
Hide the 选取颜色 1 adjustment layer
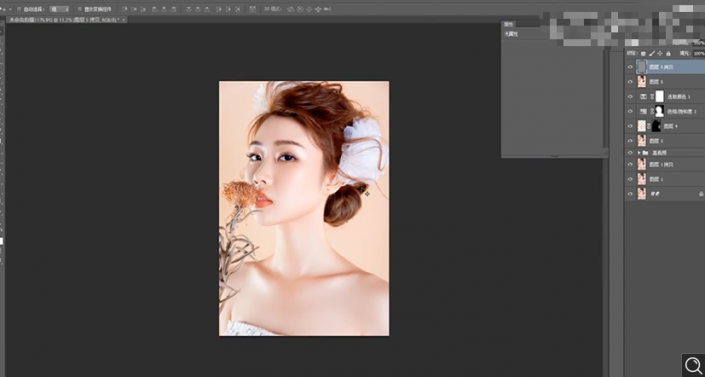(630, 96)
